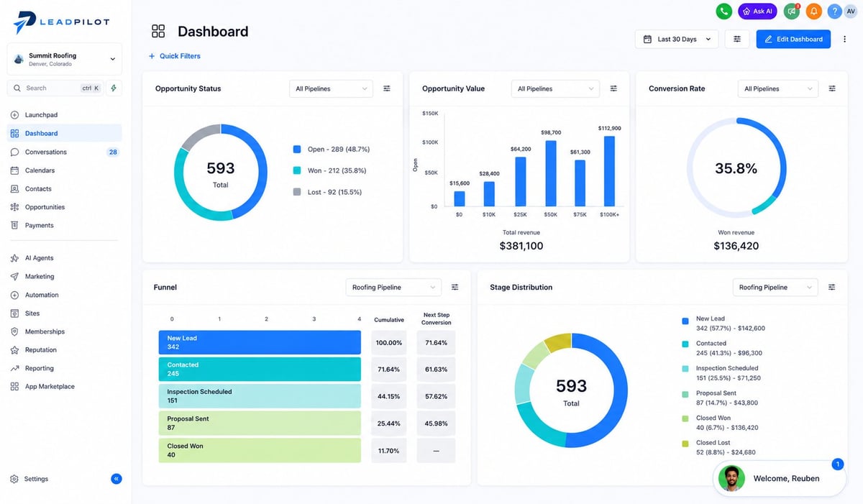Add Quick Filters link
Image resolution: width=863 pixels, height=504 pixels.
click(x=175, y=56)
